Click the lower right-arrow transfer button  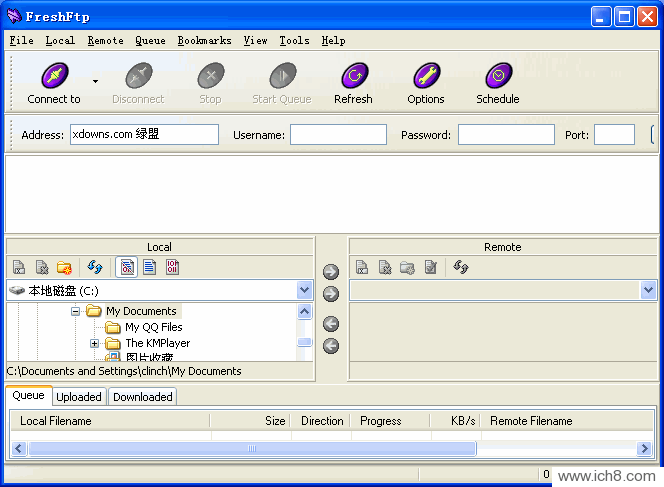(x=331, y=294)
